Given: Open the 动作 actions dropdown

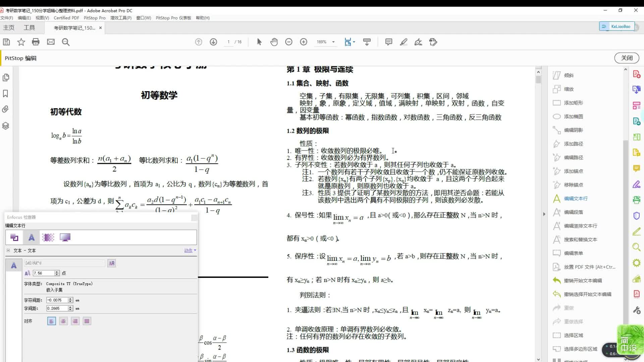Looking at the screenshot, I should coord(190,250).
